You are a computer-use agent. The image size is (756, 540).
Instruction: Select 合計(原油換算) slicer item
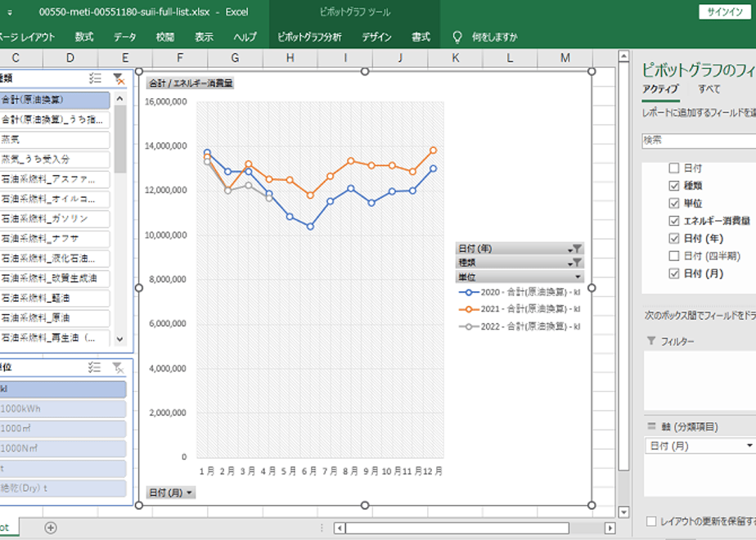(x=55, y=100)
